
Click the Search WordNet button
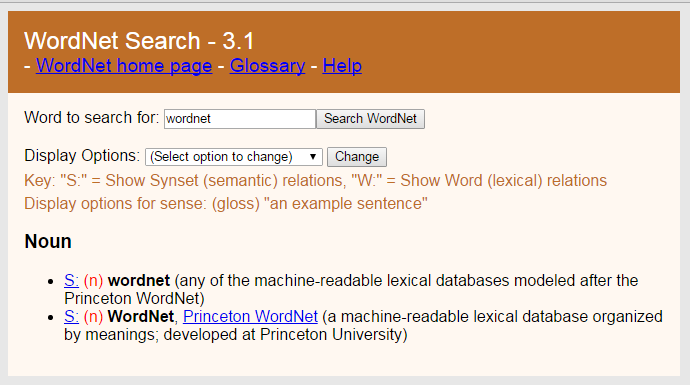click(x=371, y=119)
